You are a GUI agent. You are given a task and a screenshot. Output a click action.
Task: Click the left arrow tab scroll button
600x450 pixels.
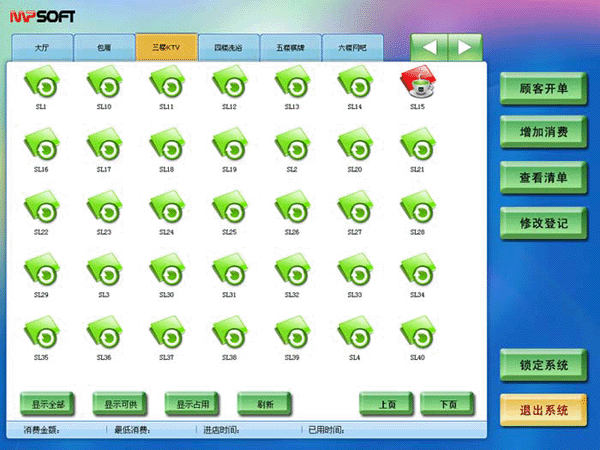click(430, 47)
